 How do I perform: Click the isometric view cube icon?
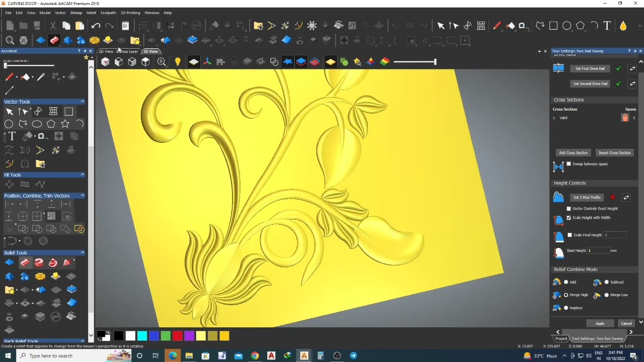click(105, 62)
